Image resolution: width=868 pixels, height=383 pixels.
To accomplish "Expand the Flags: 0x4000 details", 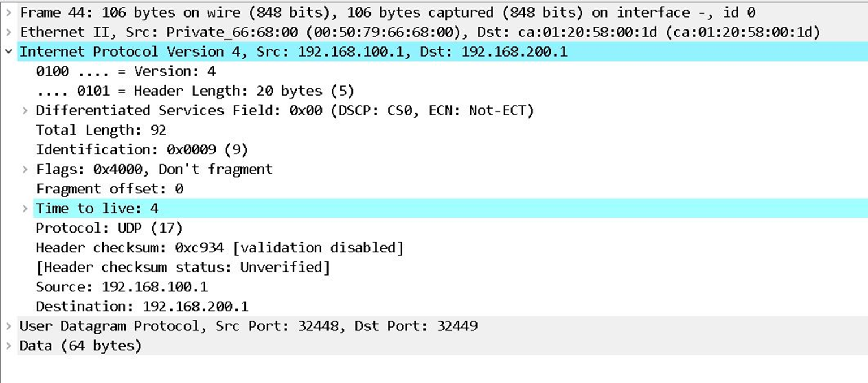I will click(x=25, y=169).
